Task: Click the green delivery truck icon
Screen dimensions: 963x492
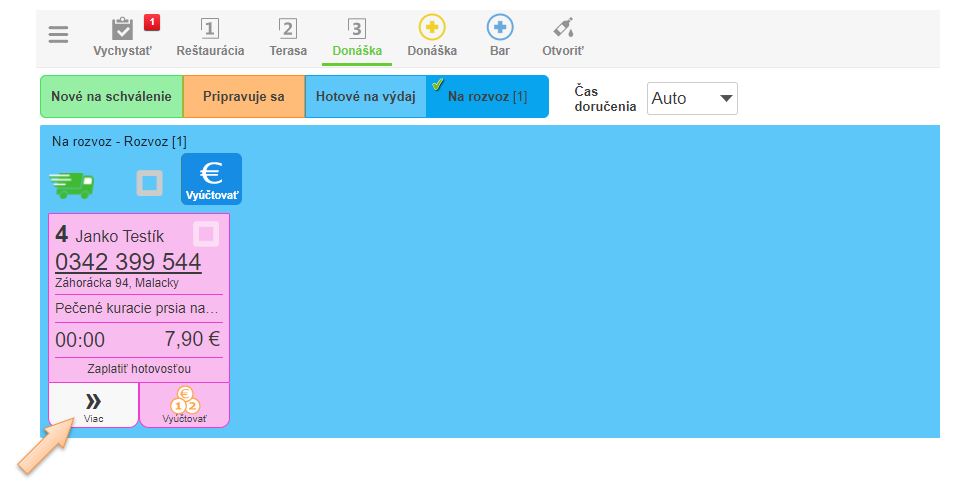Action: [72, 183]
